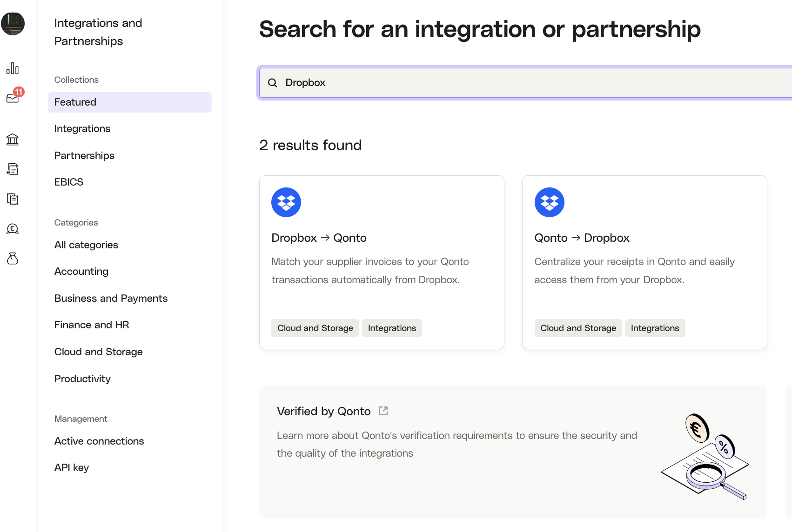
Task: Click the '2 results found' heading
Action: pyautogui.click(x=310, y=146)
